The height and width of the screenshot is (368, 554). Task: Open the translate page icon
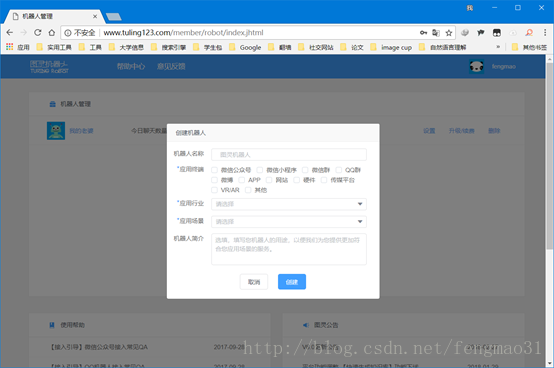pos(436,33)
